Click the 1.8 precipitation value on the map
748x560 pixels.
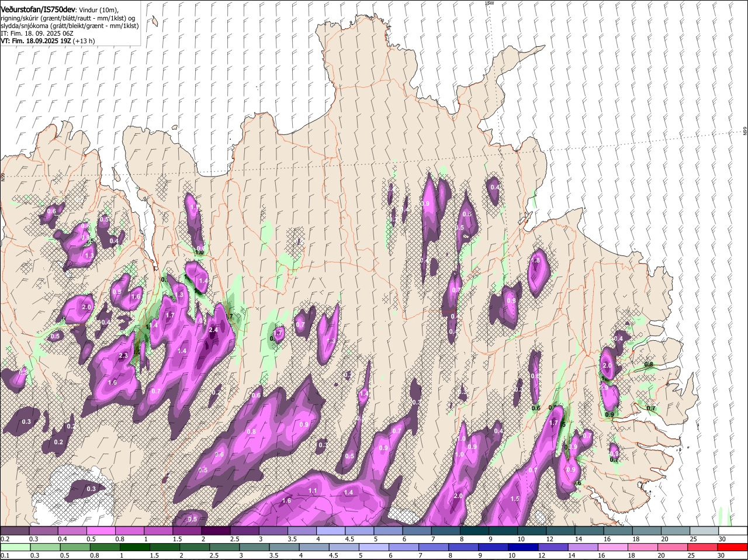pos(535,261)
